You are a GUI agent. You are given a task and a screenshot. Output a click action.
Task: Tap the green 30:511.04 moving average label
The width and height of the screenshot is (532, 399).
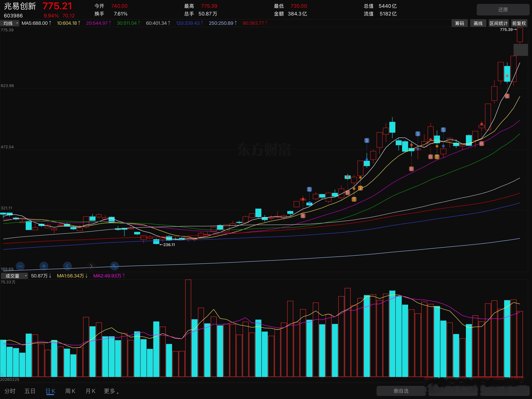(x=128, y=23)
